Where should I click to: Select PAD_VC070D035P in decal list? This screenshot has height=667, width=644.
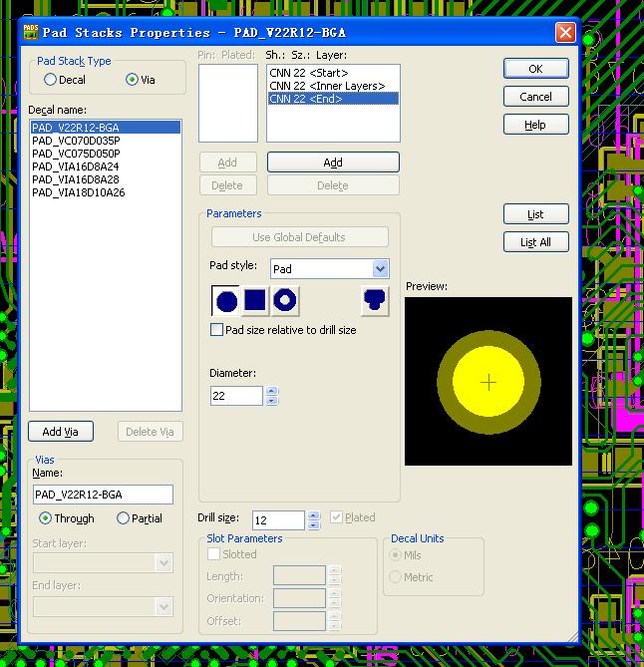point(106,141)
